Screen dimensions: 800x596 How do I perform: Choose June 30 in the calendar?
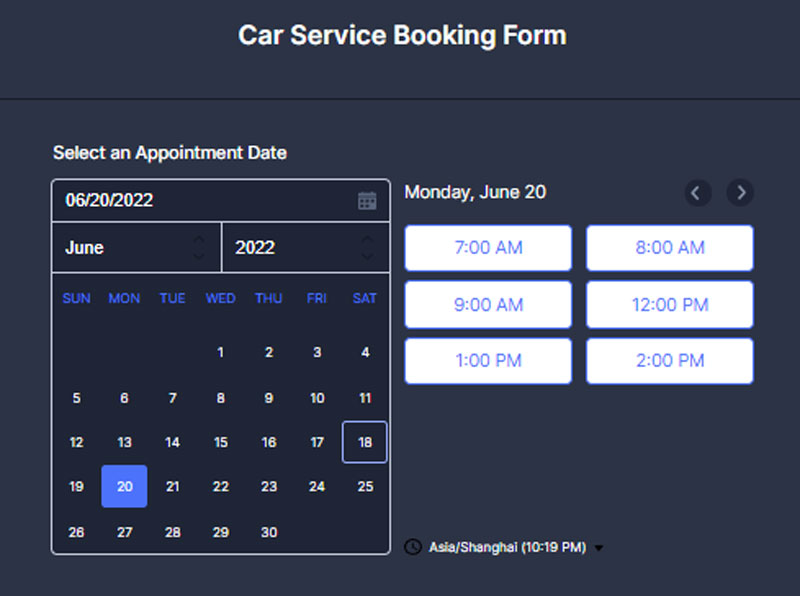(269, 532)
